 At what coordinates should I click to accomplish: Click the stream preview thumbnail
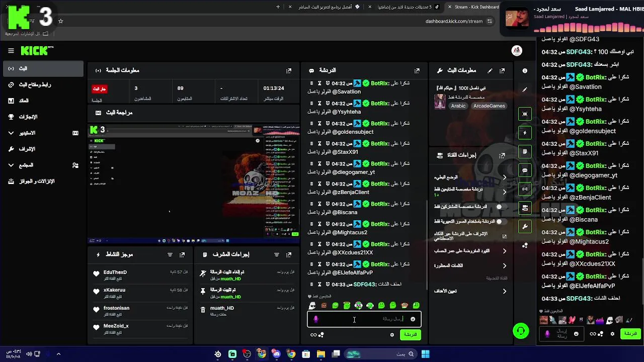click(193, 184)
